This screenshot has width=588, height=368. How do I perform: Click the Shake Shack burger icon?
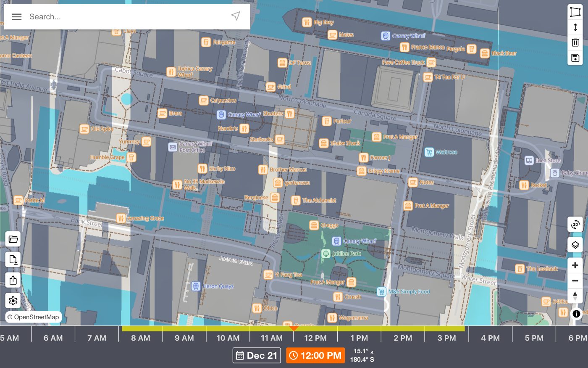(x=323, y=143)
